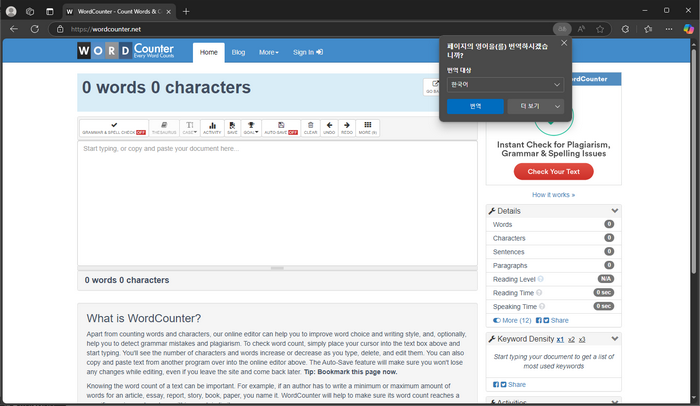700x406 pixels.
Task: Click the Check Your Text button
Action: [554, 172]
